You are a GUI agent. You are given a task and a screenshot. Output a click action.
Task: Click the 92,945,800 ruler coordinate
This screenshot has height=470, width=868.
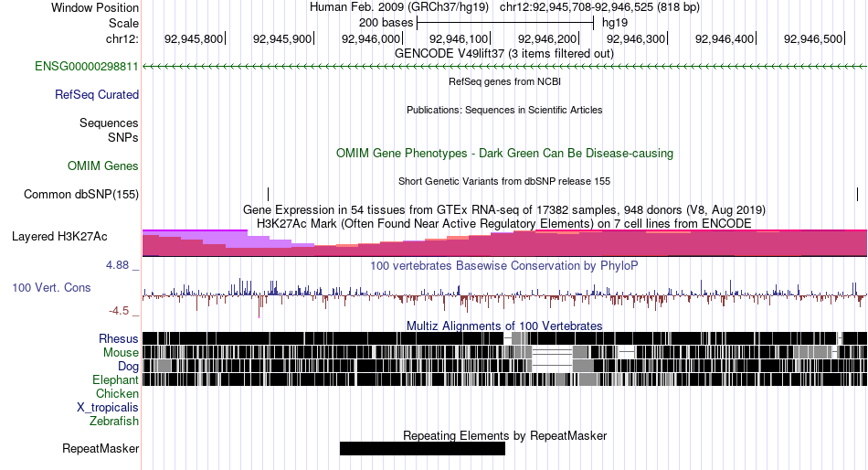(x=193, y=38)
